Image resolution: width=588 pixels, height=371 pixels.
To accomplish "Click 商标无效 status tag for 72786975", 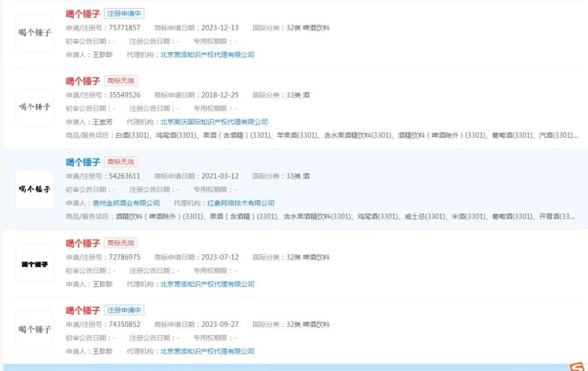I will tap(121, 243).
